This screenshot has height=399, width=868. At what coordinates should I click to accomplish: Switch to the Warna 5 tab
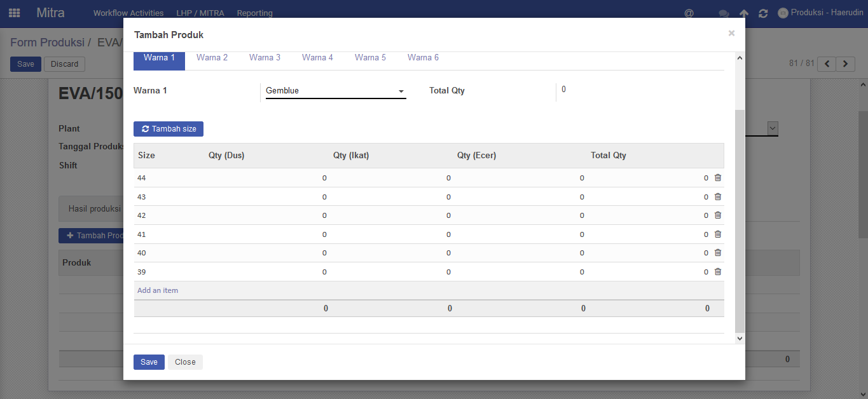[370, 58]
